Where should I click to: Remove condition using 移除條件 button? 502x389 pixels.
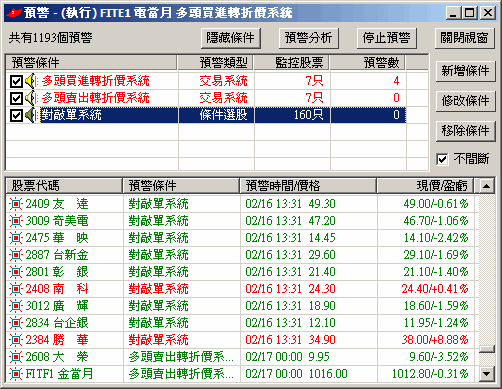465,131
